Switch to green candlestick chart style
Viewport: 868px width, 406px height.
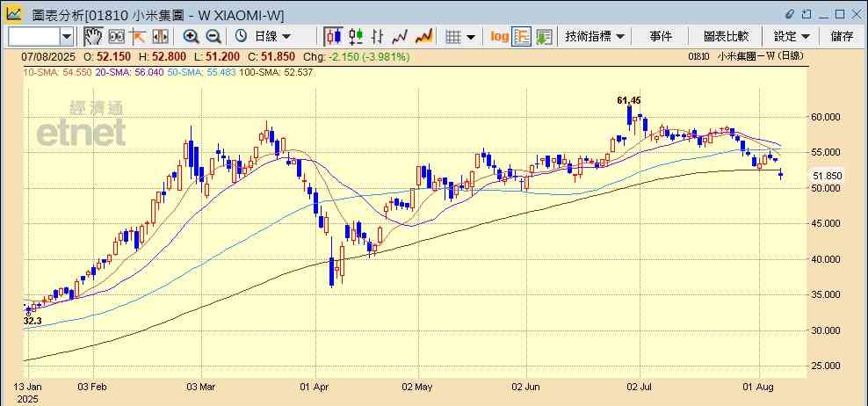point(356,37)
